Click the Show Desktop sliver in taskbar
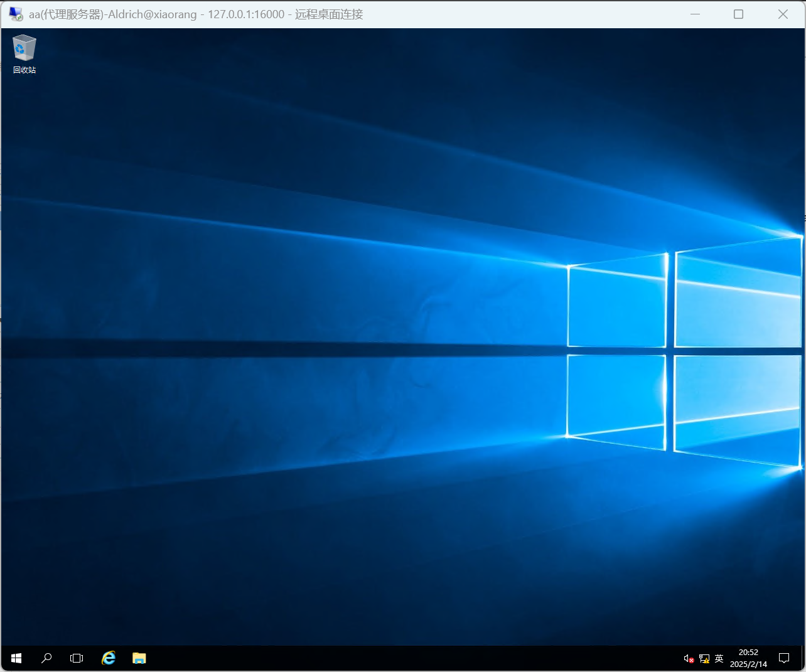This screenshot has height=672, width=806. coord(803,658)
